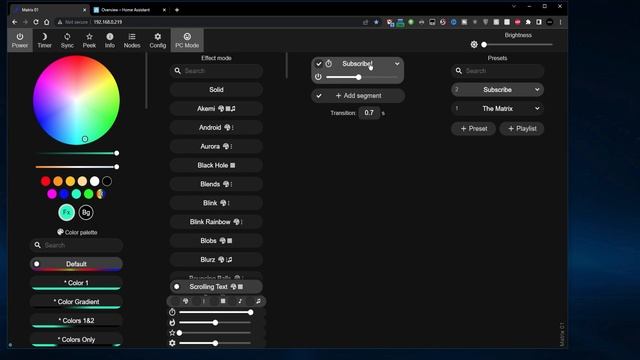Select the Android effect

pyautogui.click(x=216, y=127)
